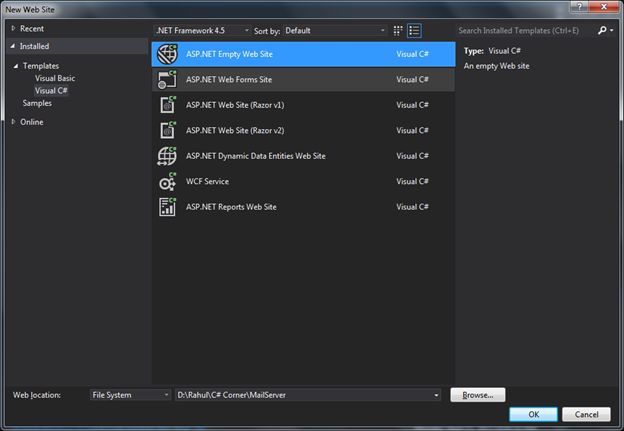Open the web location path dropdown arrow

click(436, 395)
